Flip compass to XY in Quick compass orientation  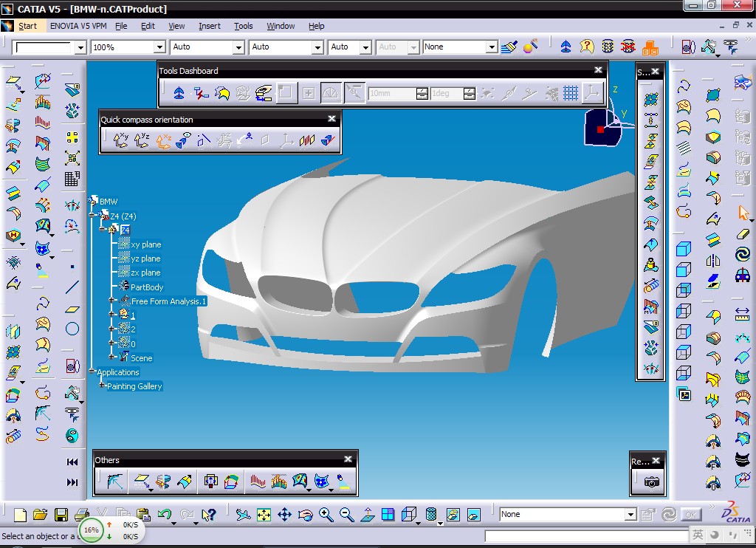pos(120,140)
